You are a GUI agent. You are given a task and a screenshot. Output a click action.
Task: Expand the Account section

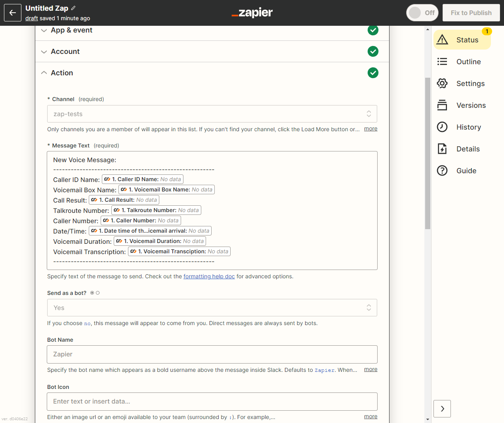coord(212,52)
